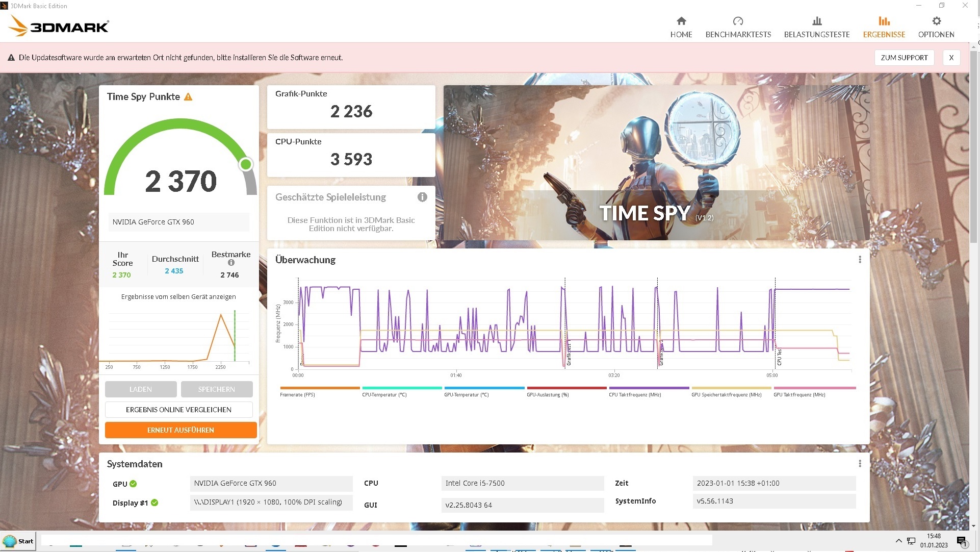The image size is (980, 552).
Task: Switch to the Ergebnisse tab
Action: tap(884, 27)
